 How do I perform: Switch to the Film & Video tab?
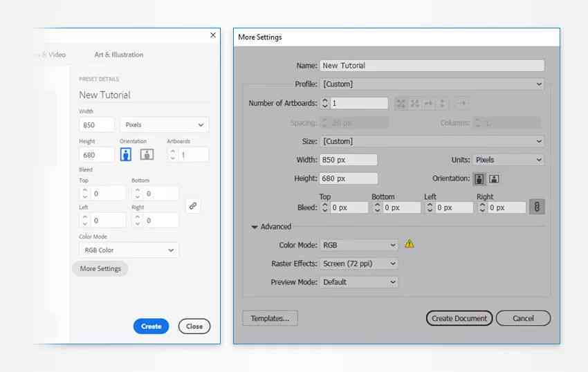tap(51, 55)
